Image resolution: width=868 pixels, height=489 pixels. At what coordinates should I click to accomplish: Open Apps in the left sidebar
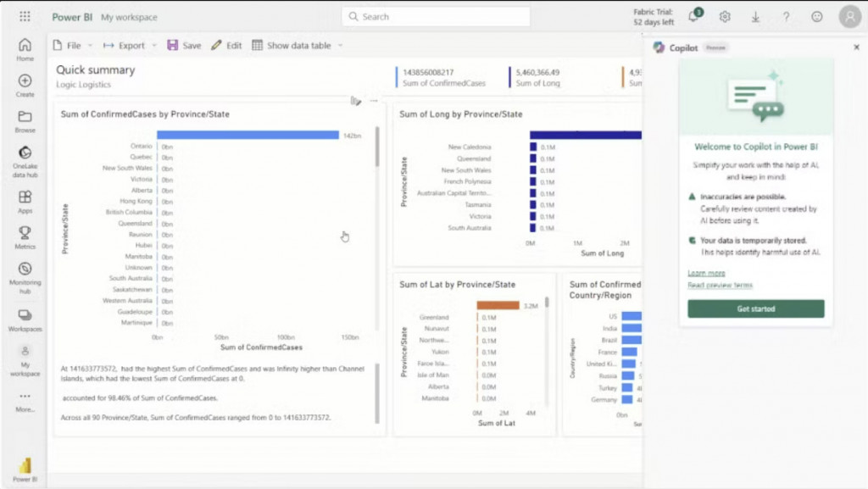coord(25,202)
